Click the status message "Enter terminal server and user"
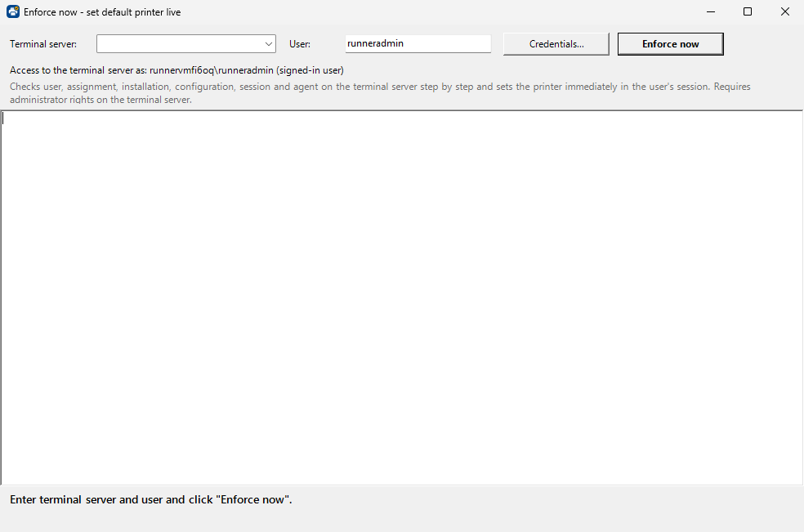 point(150,499)
